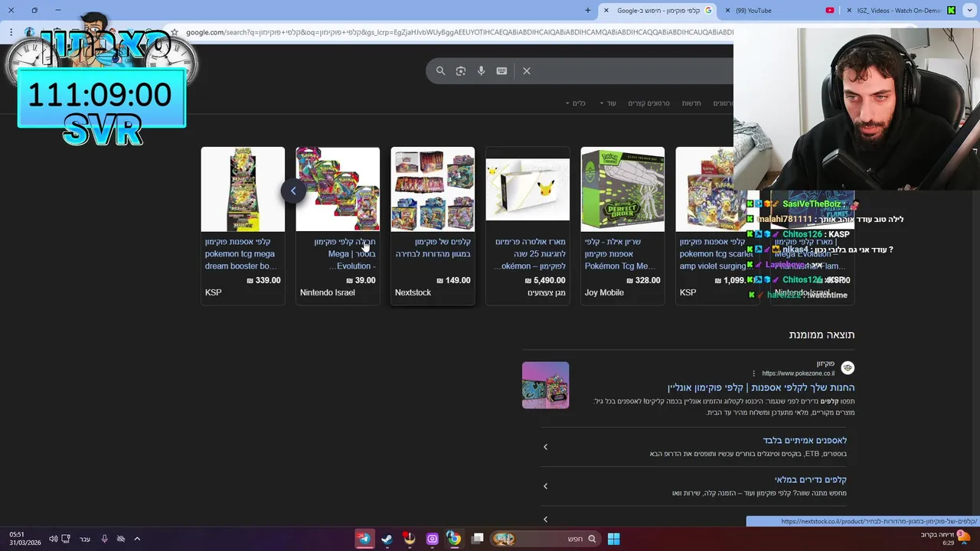Image resolution: width=980 pixels, height=551 pixels.
Task: Open the three-dot menu beside pokezone.co.il URL
Action: click(753, 373)
